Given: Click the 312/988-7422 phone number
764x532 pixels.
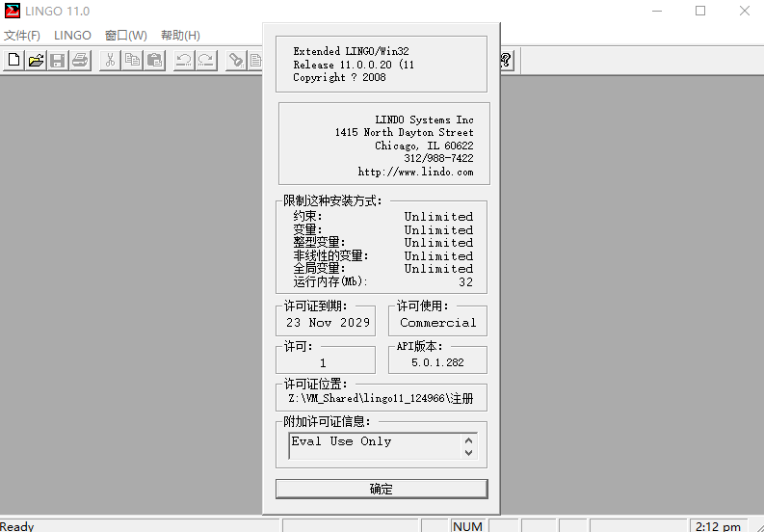Looking at the screenshot, I should 438,158.
